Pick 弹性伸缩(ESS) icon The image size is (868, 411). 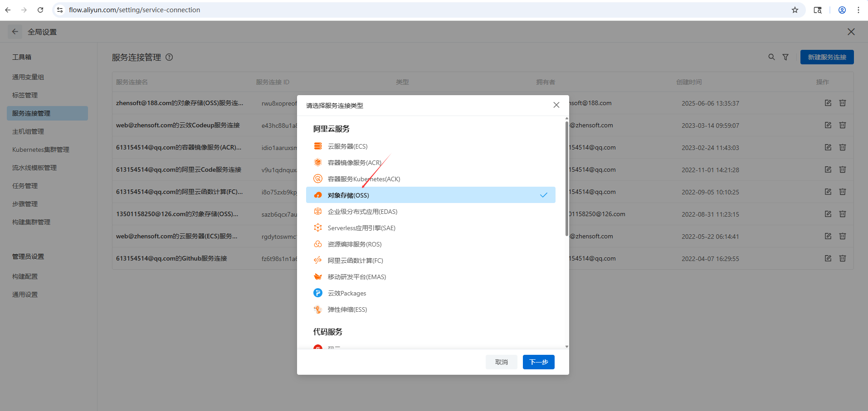(318, 309)
